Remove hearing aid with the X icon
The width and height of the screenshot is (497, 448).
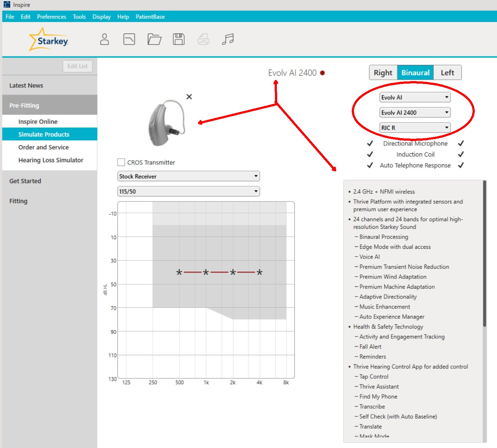(189, 97)
